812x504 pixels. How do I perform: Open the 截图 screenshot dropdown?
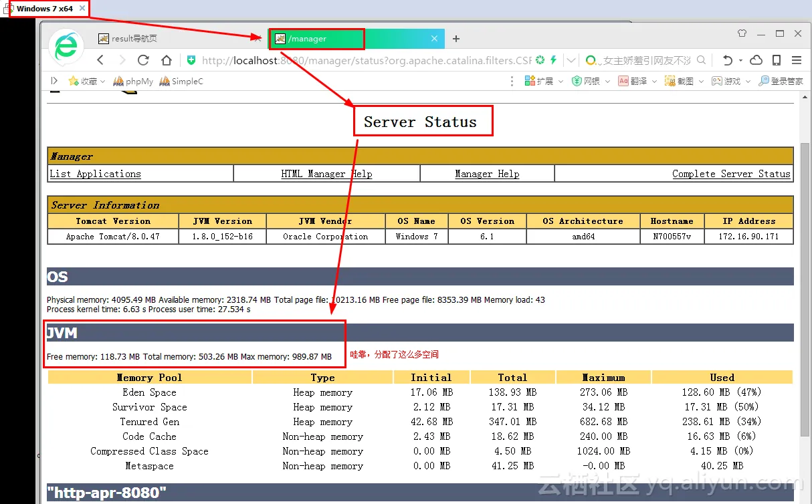click(685, 82)
